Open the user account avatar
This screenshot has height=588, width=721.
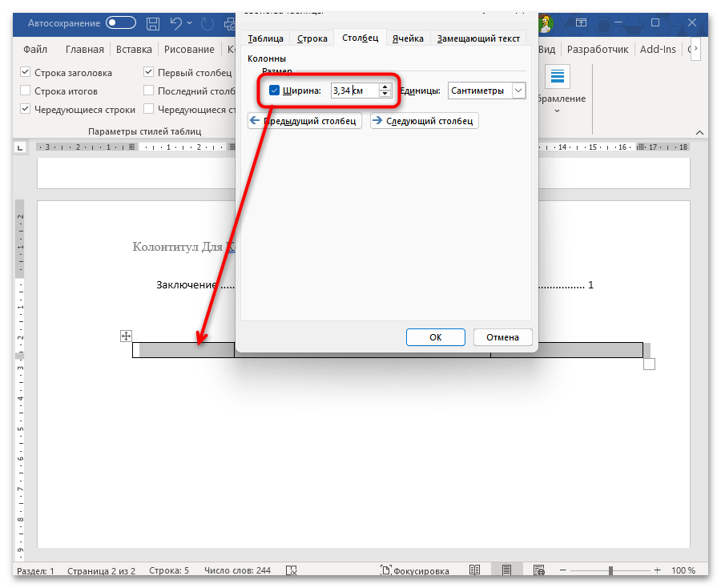(546, 23)
